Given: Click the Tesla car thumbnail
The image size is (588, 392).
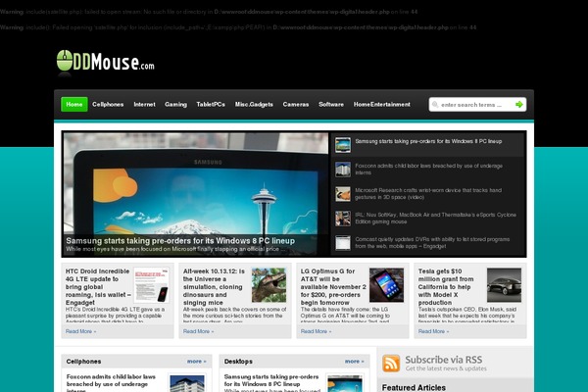Looking at the screenshot, I should [504, 285].
